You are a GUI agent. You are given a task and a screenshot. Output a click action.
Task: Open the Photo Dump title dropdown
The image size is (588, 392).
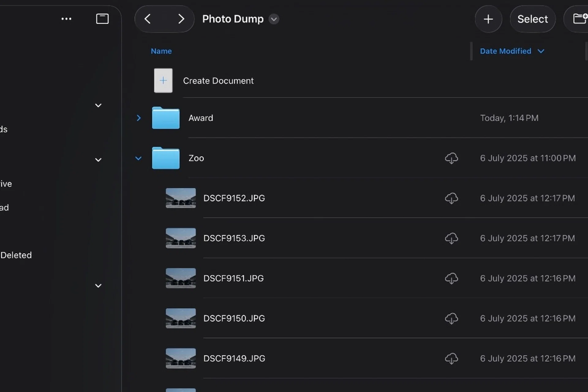[274, 19]
